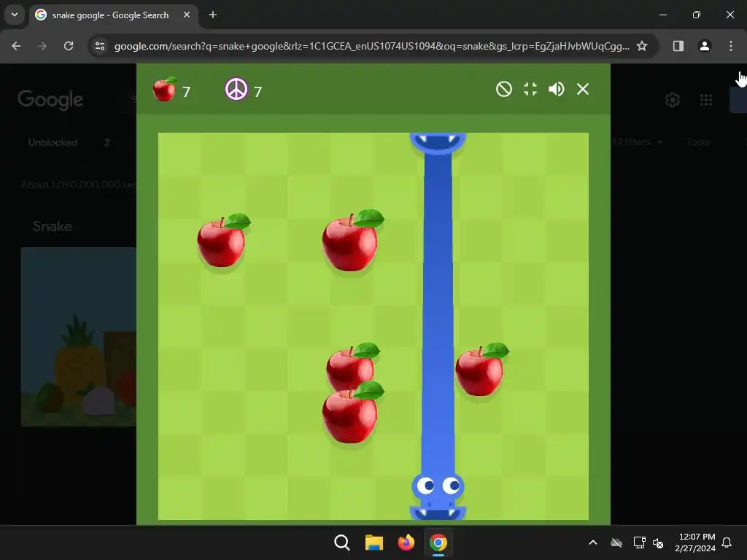Image resolution: width=747 pixels, height=560 pixels.
Task: Click the address bar URL
Action: [371, 46]
